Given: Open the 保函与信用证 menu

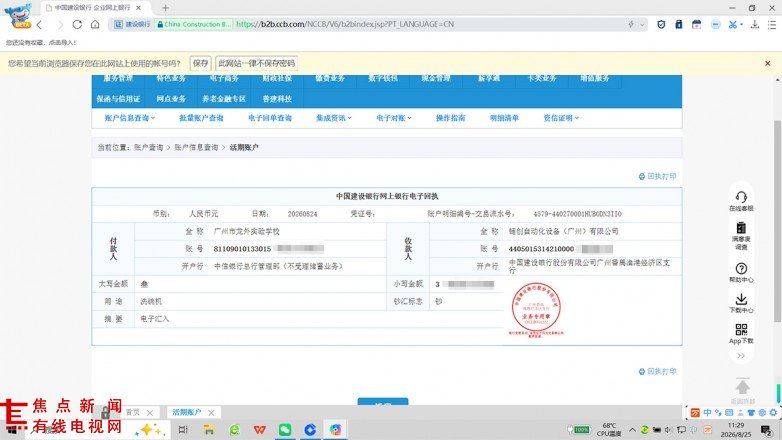Looking at the screenshot, I should click(118, 99).
